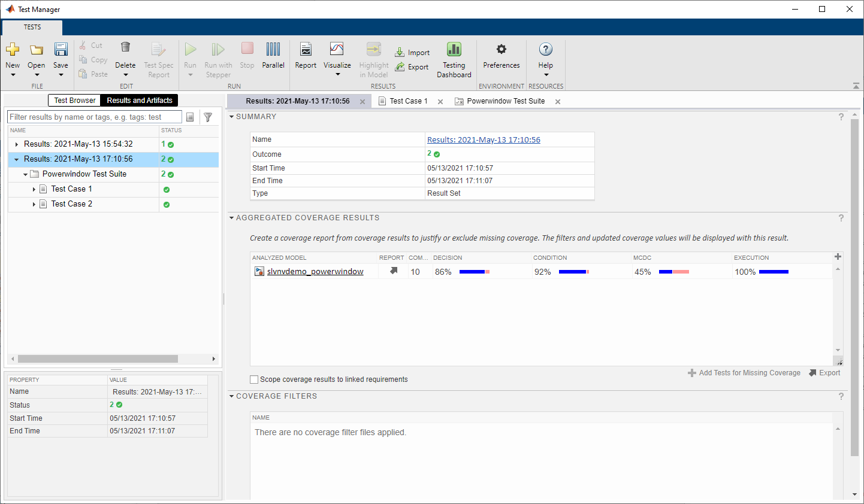Enable scope coverage to linked requirements

point(254,379)
